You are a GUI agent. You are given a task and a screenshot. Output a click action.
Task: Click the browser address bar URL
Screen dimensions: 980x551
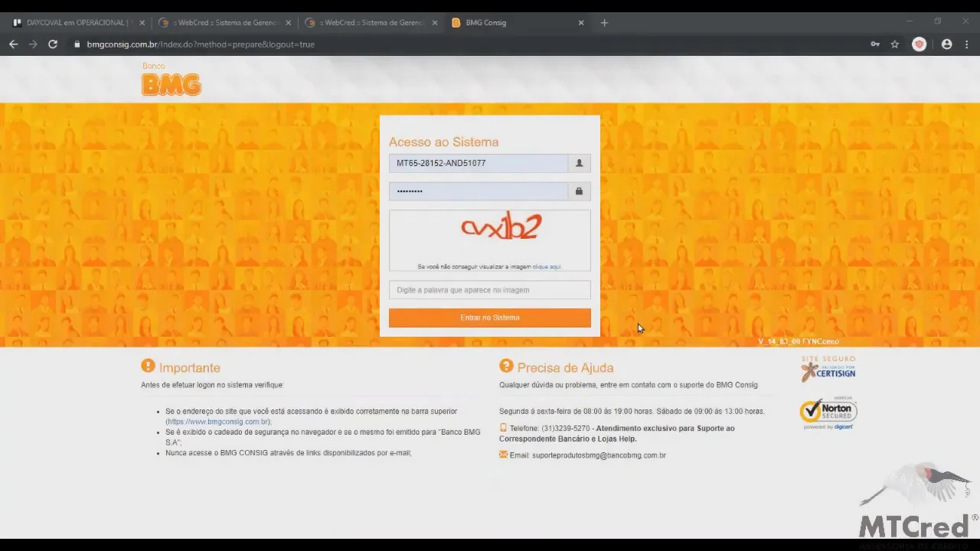201,44
